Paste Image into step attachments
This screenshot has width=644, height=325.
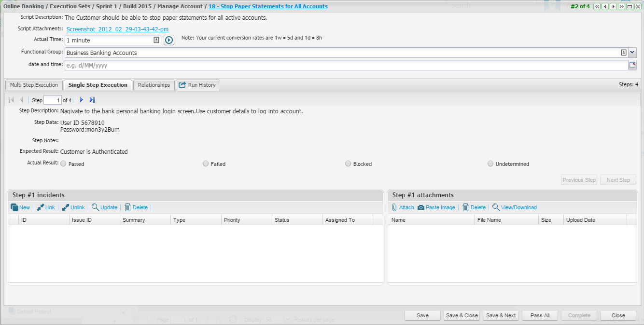click(x=436, y=207)
